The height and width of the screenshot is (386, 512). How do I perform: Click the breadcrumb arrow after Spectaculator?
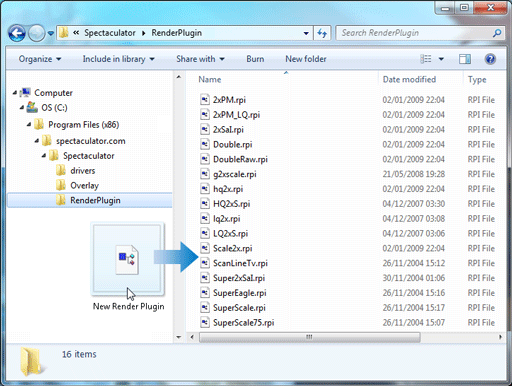[144, 33]
